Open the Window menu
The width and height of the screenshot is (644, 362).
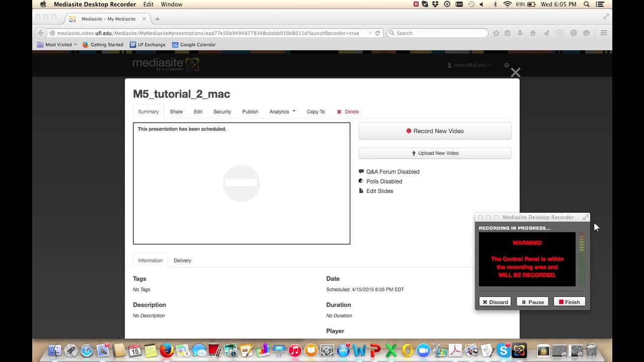(171, 4)
